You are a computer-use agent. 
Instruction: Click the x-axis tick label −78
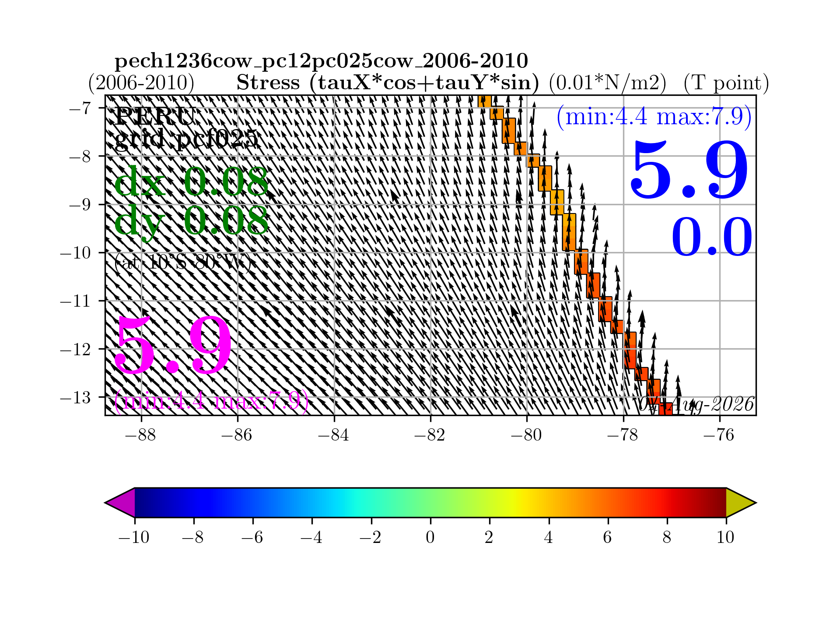623,435
